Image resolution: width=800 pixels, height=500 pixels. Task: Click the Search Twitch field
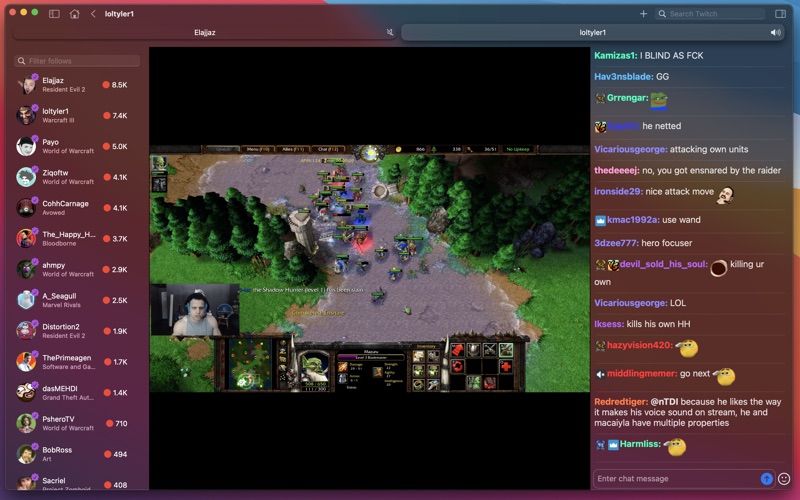click(710, 14)
